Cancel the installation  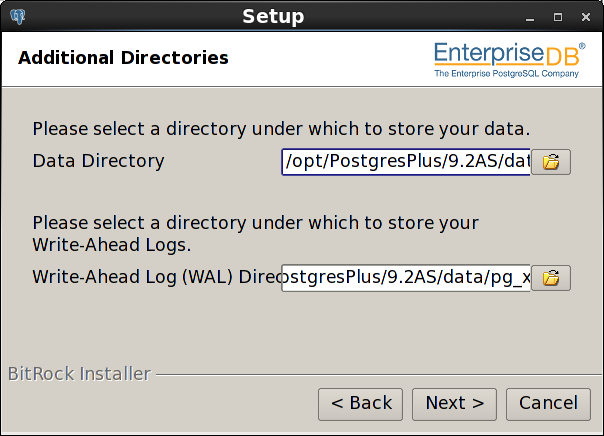(549, 404)
